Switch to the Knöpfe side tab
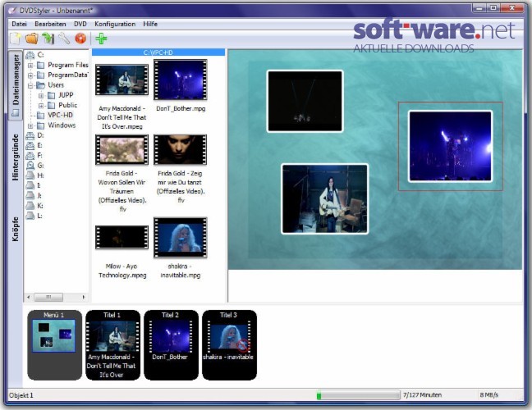 coord(16,229)
